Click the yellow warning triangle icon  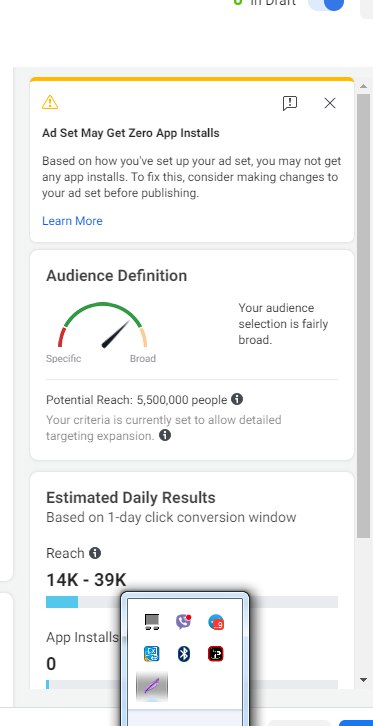point(50,102)
